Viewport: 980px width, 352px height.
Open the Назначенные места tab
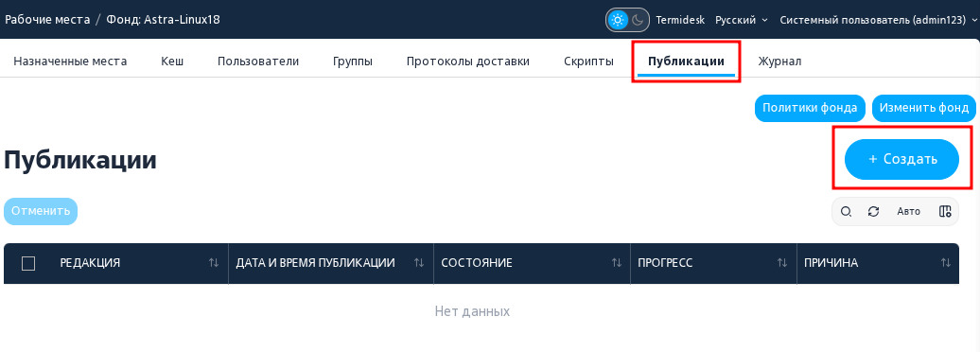click(70, 62)
